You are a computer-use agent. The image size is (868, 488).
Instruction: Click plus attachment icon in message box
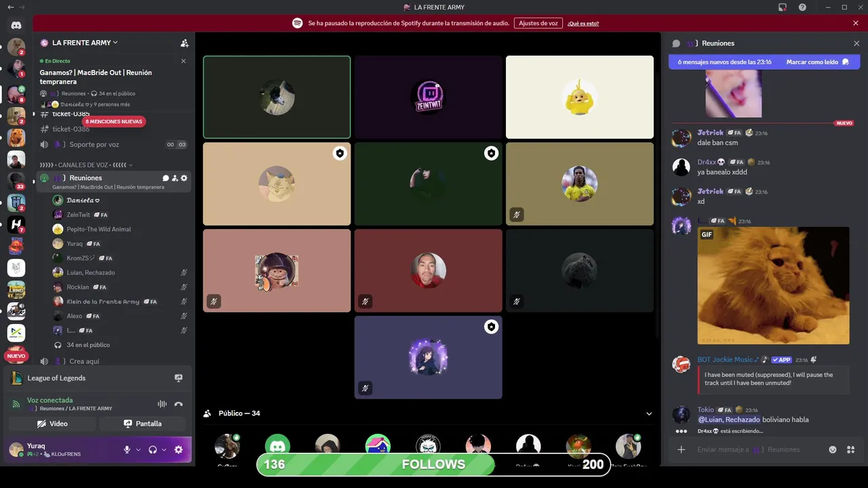pyautogui.click(x=682, y=449)
